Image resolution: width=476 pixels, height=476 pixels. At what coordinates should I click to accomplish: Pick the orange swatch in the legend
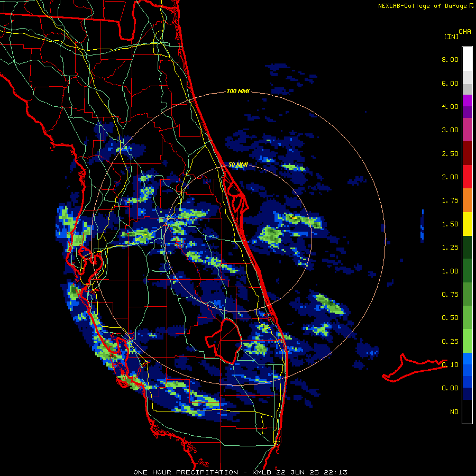(467, 200)
